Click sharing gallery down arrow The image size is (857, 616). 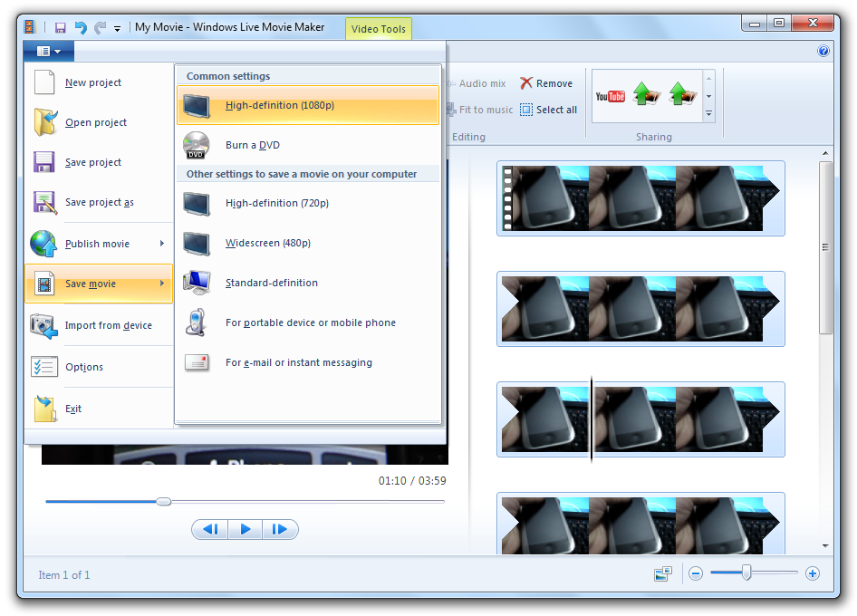(x=709, y=96)
